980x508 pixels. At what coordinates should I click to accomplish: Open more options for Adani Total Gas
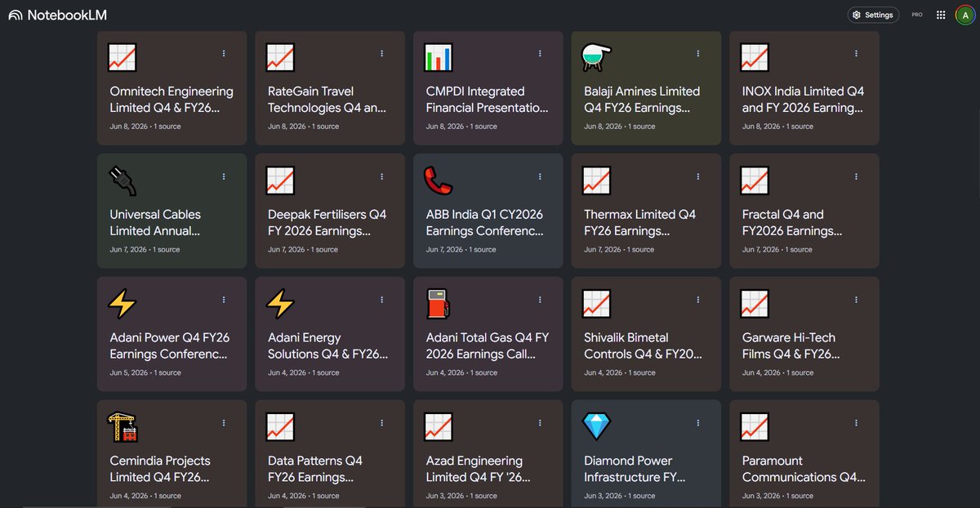pyautogui.click(x=540, y=300)
